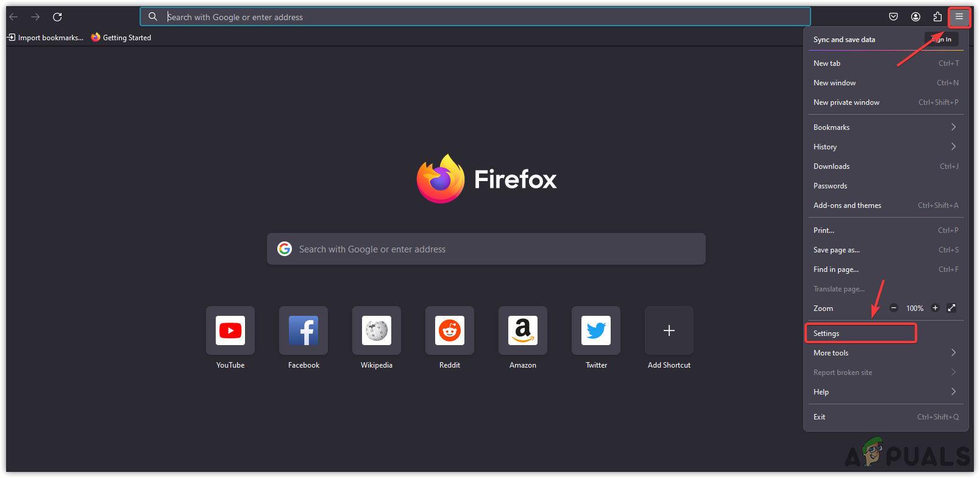Click the Import bookmarks icon

(x=11, y=37)
